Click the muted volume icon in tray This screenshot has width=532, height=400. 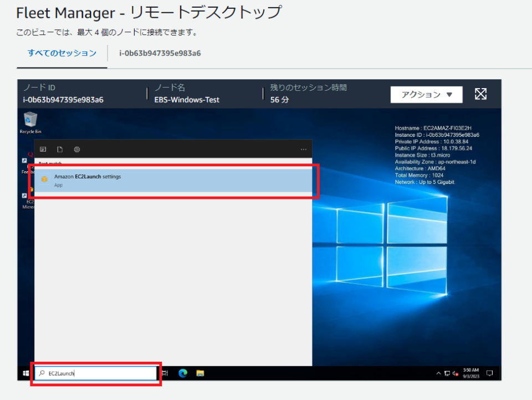456,373
